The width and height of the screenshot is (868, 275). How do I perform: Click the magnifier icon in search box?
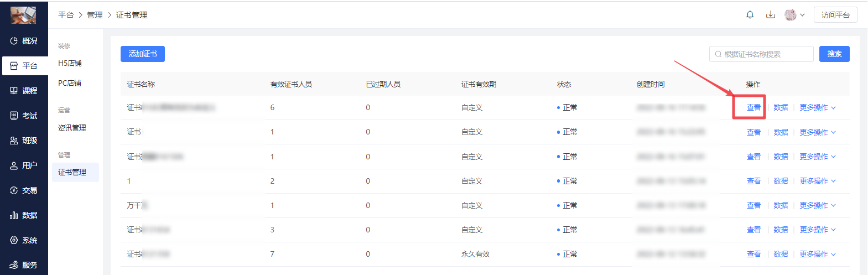(x=718, y=54)
